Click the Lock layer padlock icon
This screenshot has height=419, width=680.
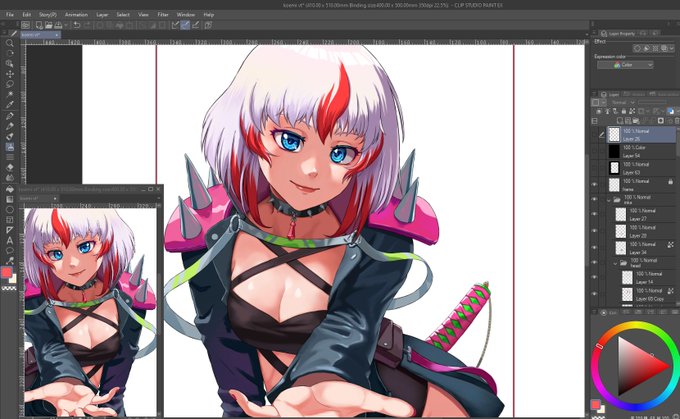pos(624,111)
